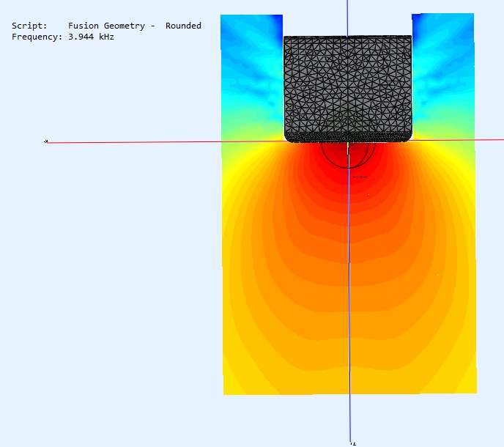Click the "Frequency: 3.944 kHz" readout text
The height and width of the screenshot is (447, 504).
click(x=63, y=37)
